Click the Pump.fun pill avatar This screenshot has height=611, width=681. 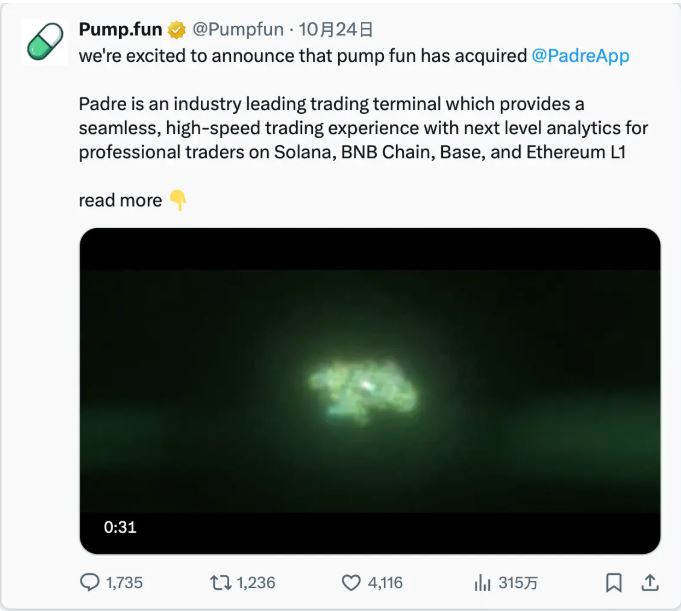[44, 42]
